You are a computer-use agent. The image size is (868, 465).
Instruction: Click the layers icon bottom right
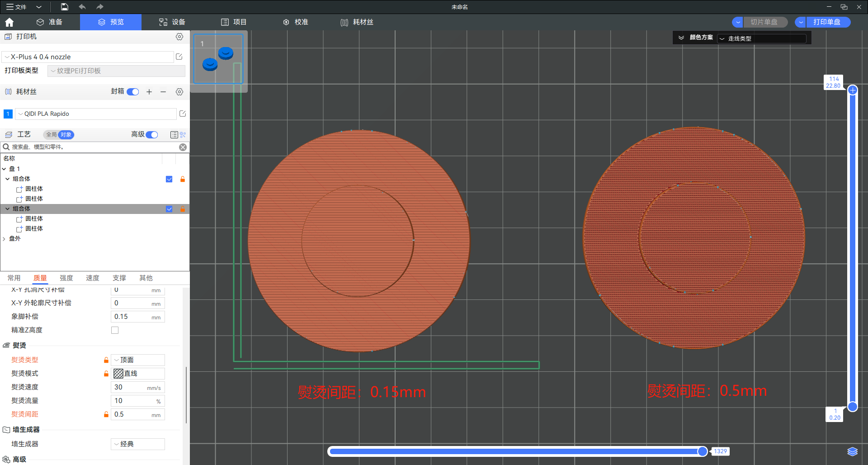point(852,451)
